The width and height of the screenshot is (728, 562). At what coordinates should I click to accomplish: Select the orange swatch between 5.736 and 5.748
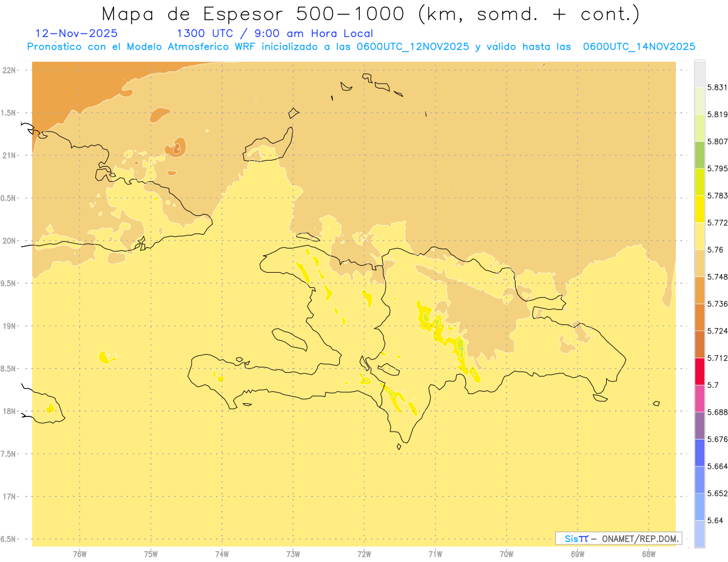pos(699,290)
